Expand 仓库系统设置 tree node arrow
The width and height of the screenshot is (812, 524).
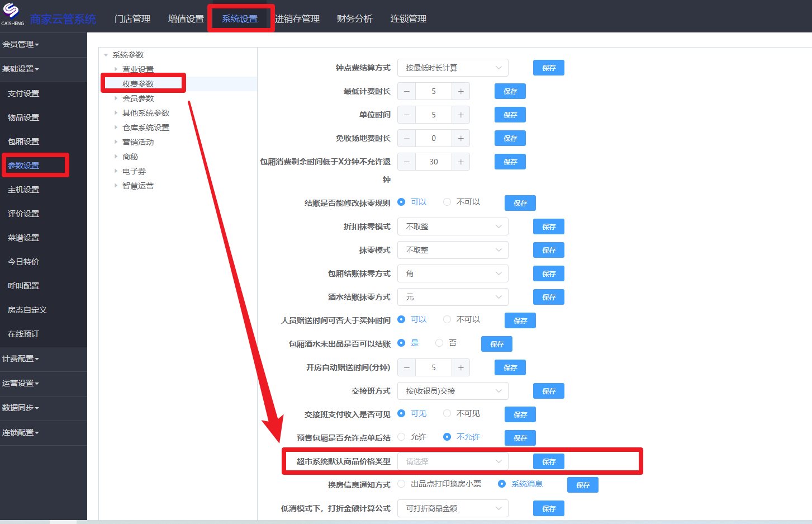click(116, 128)
